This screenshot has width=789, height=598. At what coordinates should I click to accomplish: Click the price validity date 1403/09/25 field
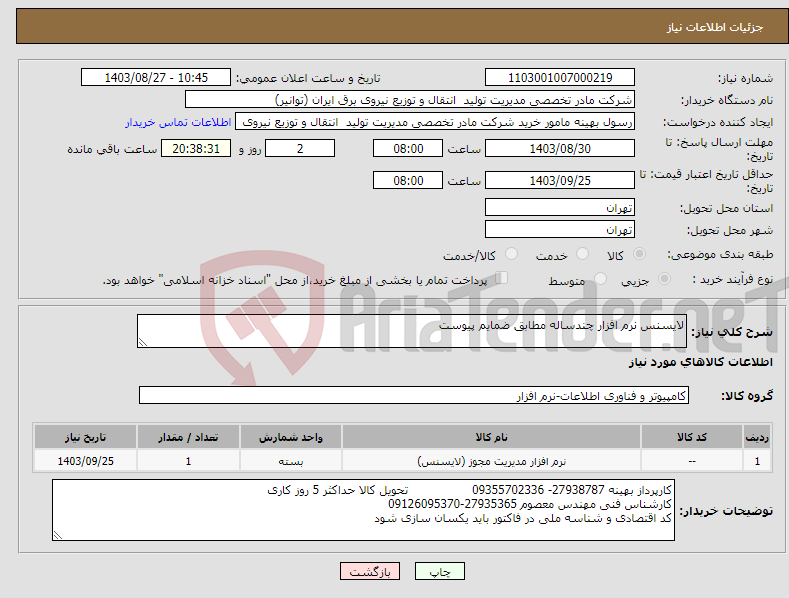(560, 180)
